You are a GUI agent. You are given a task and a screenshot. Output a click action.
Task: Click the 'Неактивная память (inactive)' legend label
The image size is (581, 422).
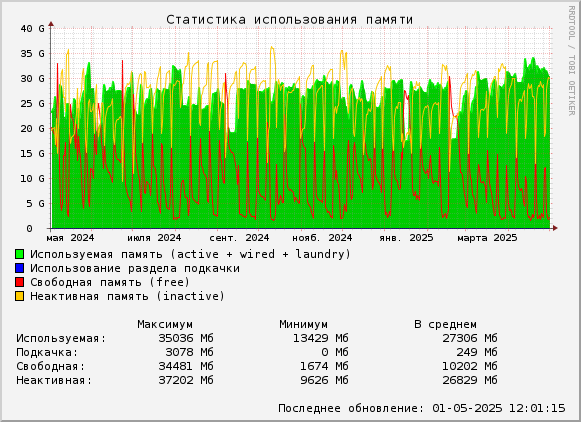tap(127, 296)
